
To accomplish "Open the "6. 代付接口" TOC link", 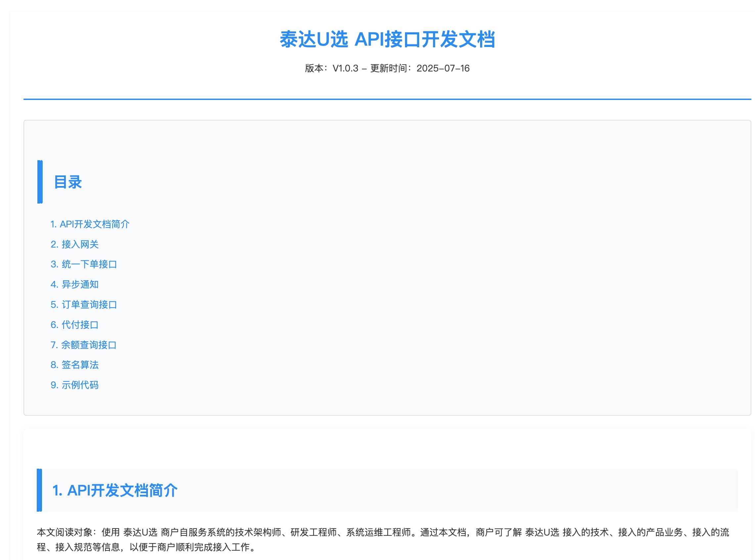I will (75, 324).
